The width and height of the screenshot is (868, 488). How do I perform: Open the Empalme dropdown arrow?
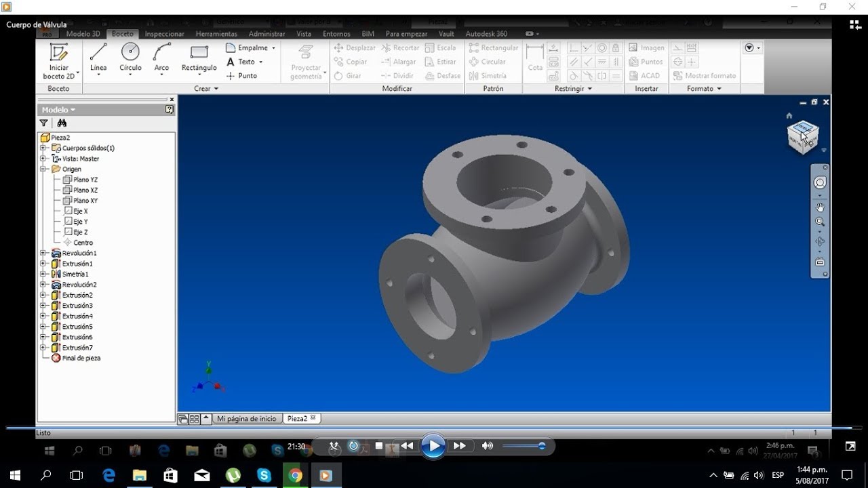274,48
